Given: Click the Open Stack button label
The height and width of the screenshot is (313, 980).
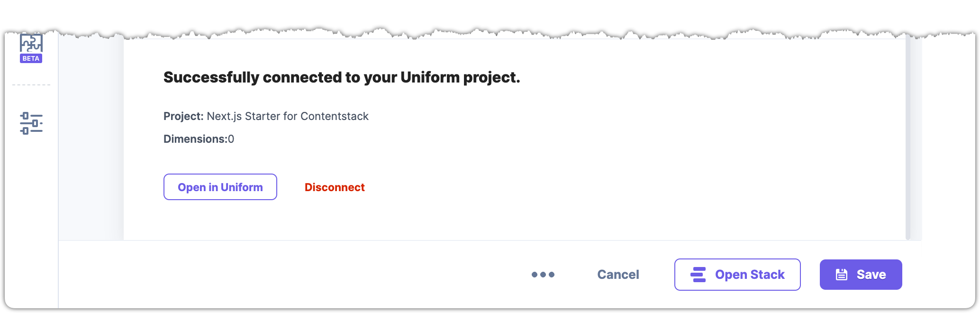Looking at the screenshot, I should pyautogui.click(x=750, y=275).
